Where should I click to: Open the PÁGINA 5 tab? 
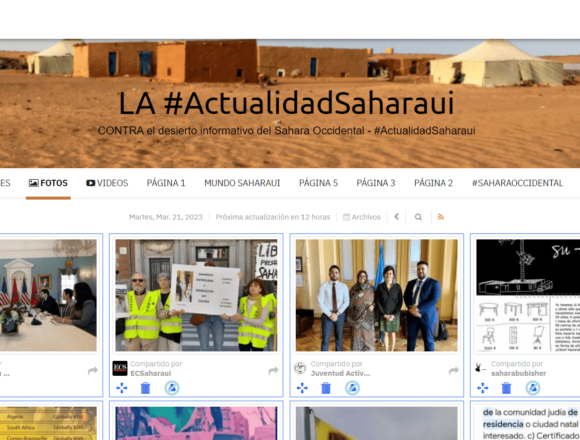[x=318, y=183]
